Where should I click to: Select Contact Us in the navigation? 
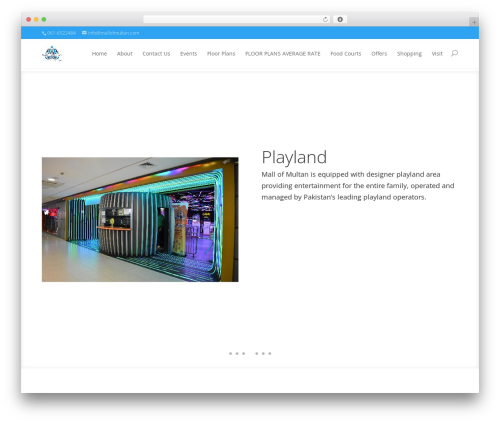coord(156,54)
